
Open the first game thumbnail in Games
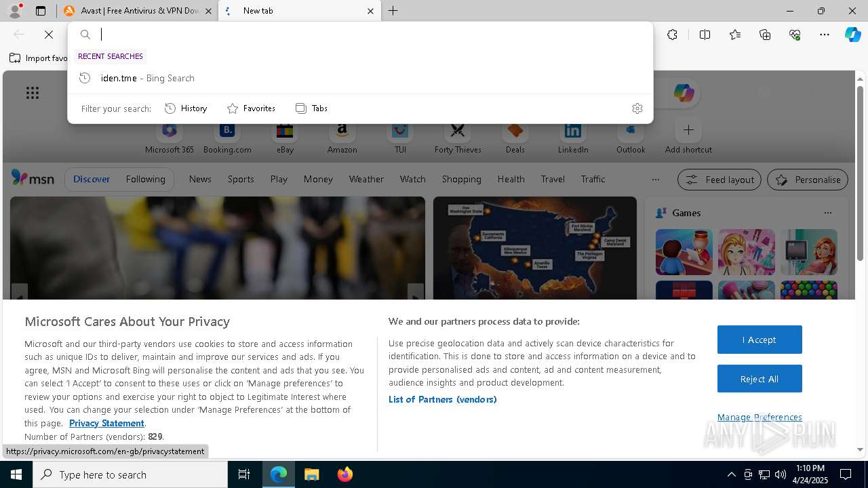[684, 251]
